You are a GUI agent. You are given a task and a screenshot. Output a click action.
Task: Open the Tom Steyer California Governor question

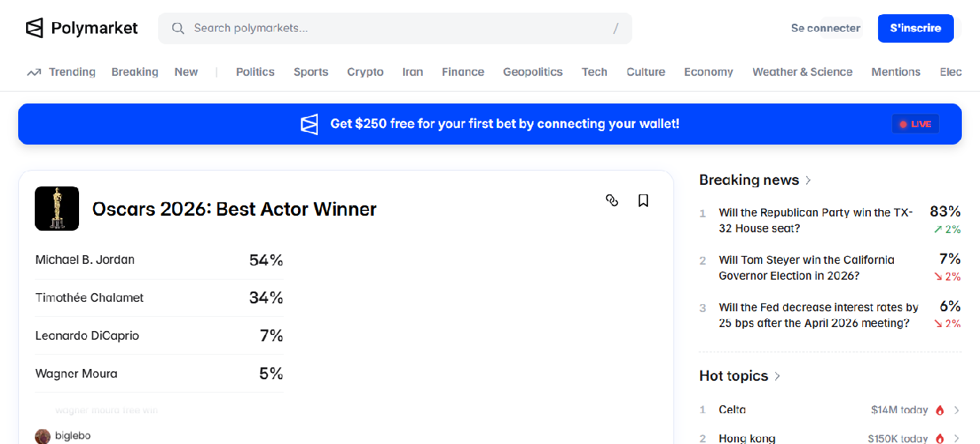tap(806, 268)
